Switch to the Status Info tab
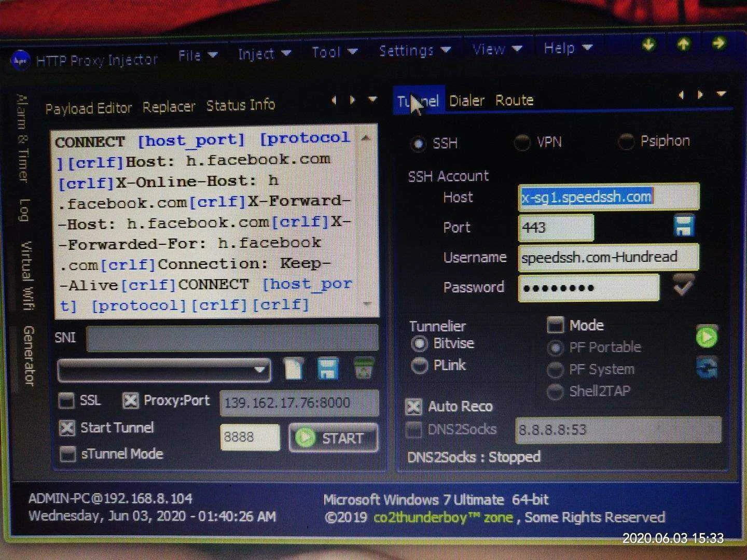Screen dimensions: 747x560 pos(241,105)
